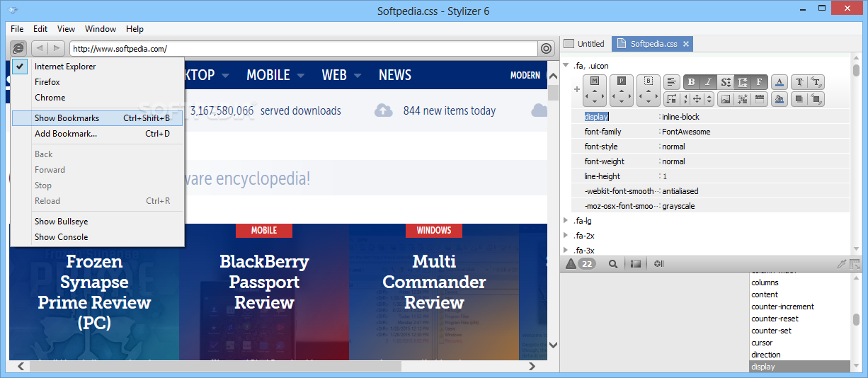The image size is (868, 378).
Task: Toggle Bold formatting button
Action: [692, 81]
